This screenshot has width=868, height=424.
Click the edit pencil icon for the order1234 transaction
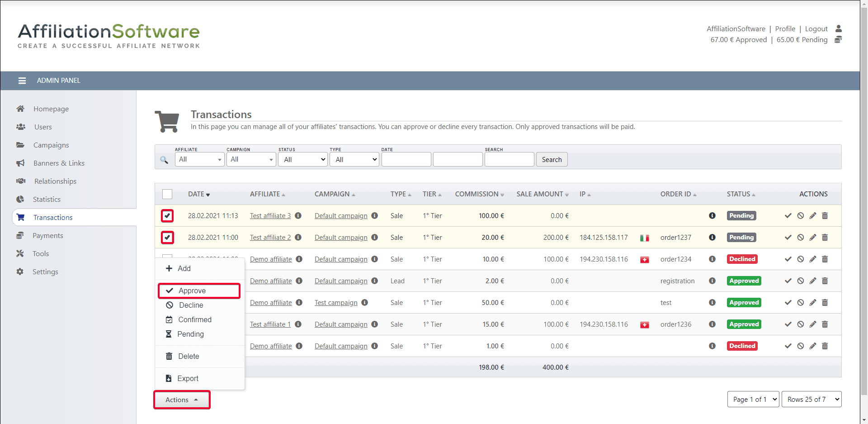point(812,259)
